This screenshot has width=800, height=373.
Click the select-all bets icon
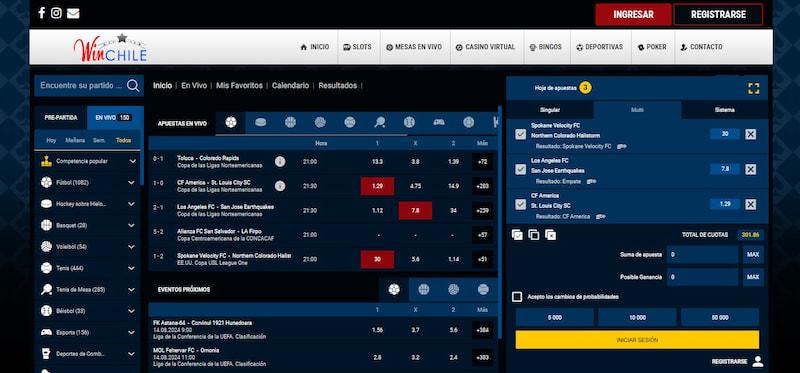[x=517, y=235]
